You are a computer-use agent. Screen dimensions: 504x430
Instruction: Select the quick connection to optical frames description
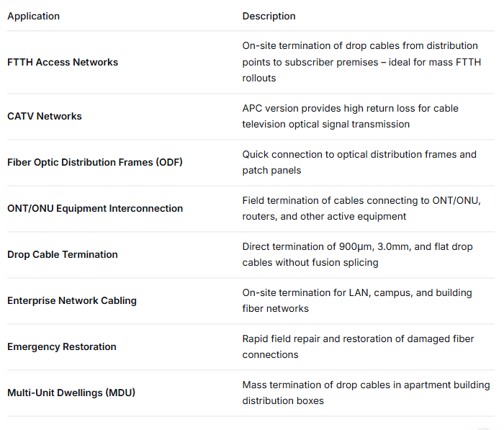point(359,162)
